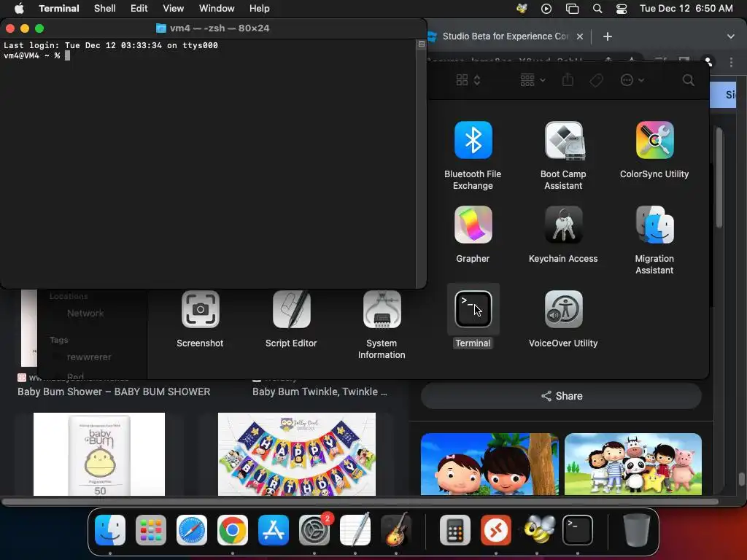Open System Information icon
The image size is (747, 560).
[382, 309]
